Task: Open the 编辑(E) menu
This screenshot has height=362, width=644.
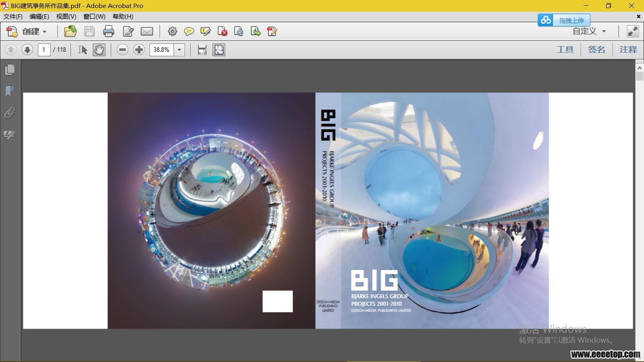Action: tap(39, 16)
